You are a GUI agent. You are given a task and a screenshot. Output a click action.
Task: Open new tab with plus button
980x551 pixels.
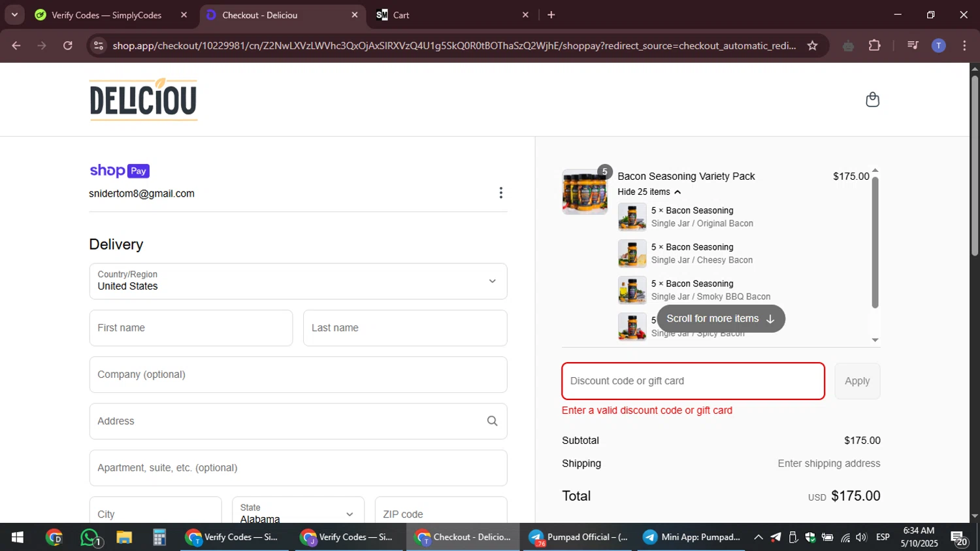(x=551, y=14)
